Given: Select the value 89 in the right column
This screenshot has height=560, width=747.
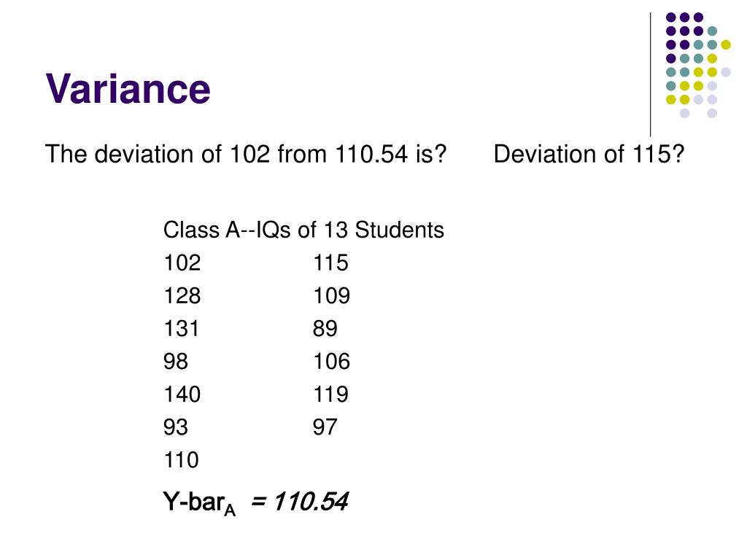Looking at the screenshot, I should (x=325, y=329).
